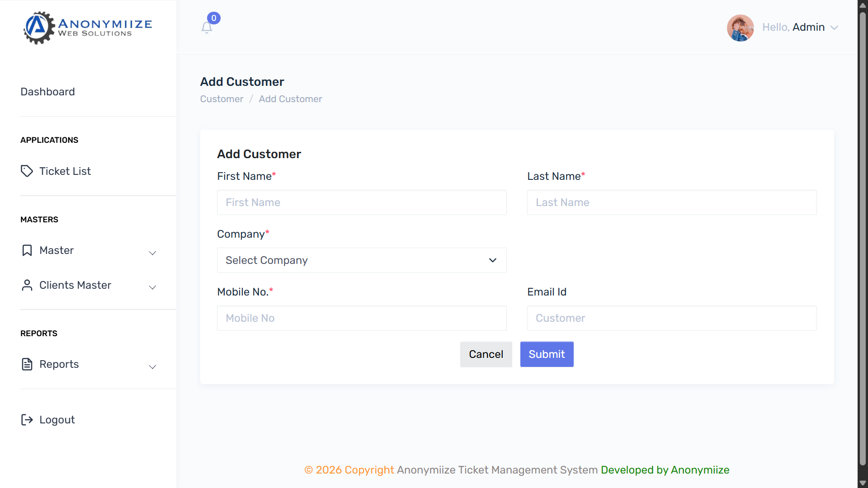
Task: Click the Add Customer breadcrumb link
Action: coord(290,99)
